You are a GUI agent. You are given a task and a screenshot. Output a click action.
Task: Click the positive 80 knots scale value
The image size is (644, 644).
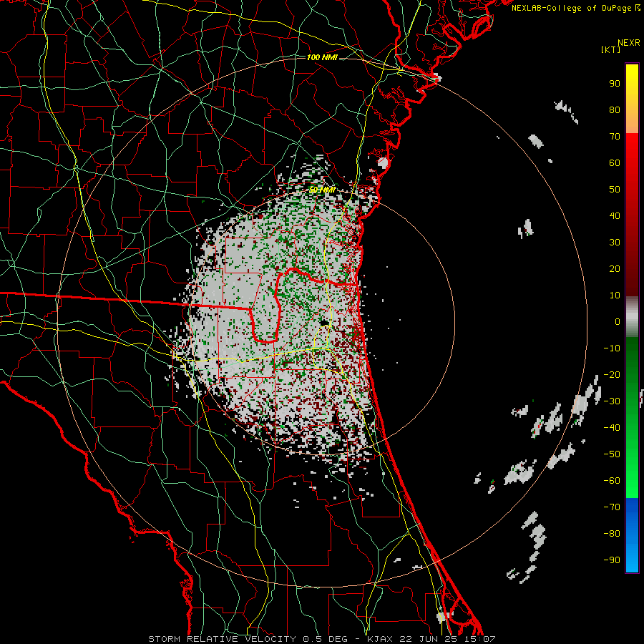tap(615, 110)
